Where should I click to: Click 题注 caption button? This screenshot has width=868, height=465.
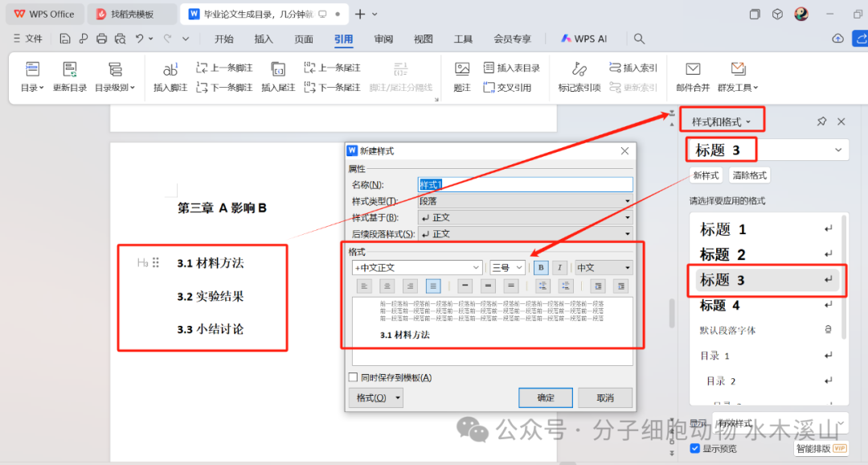pos(462,76)
